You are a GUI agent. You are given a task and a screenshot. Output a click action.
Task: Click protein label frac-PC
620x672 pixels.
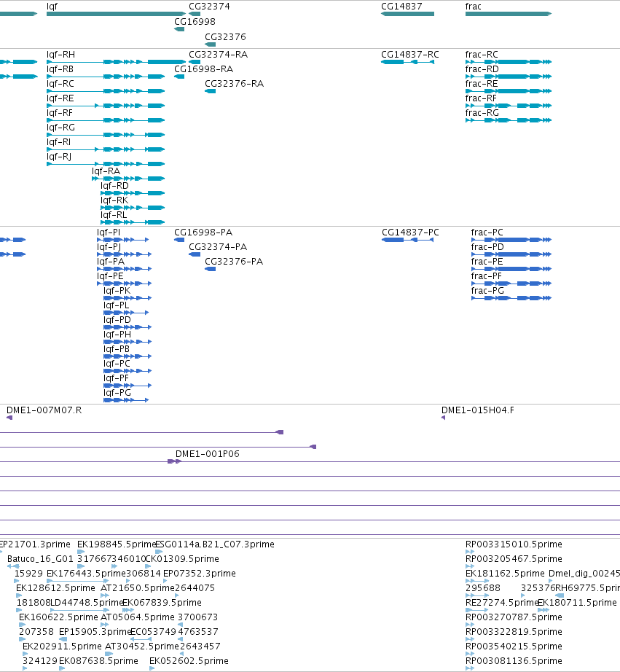click(487, 233)
